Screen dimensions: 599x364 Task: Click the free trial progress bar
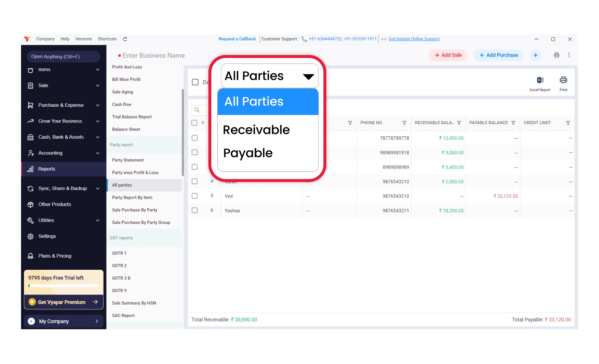pyautogui.click(x=64, y=286)
